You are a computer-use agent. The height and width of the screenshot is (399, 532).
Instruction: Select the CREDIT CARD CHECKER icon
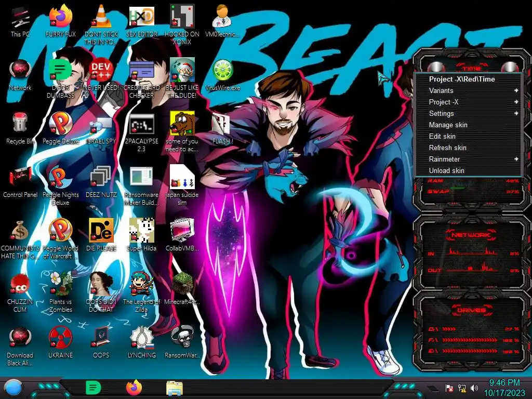coord(141,71)
